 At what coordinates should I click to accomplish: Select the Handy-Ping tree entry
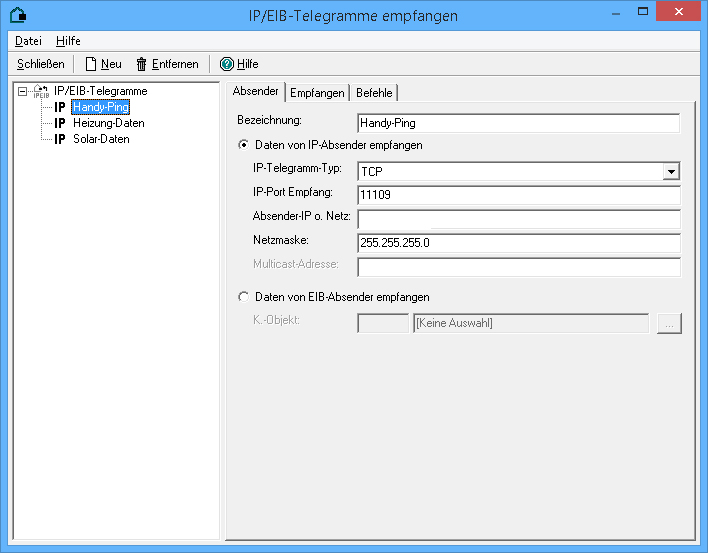[101, 107]
